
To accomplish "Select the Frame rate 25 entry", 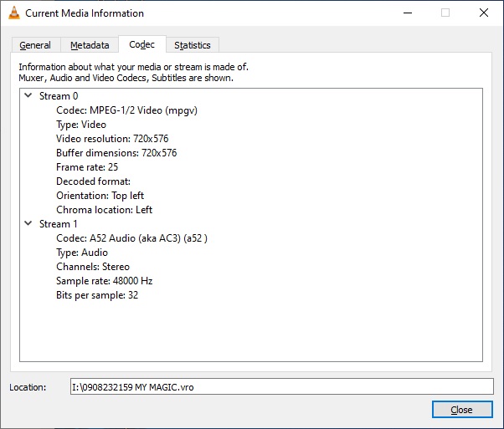I will point(87,167).
